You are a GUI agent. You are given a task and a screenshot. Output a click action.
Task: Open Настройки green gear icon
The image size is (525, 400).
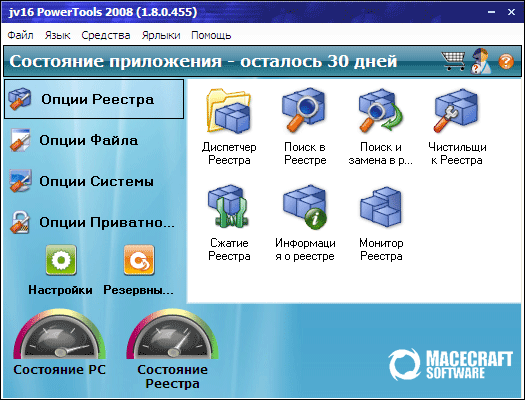click(61, 260)
